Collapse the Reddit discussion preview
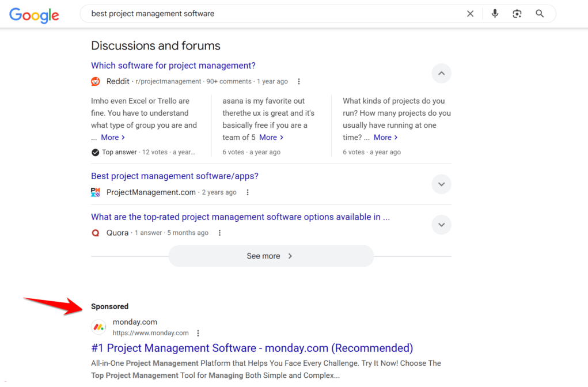Image resolution: width=588 pixels, height=387 pixels. 441,73
